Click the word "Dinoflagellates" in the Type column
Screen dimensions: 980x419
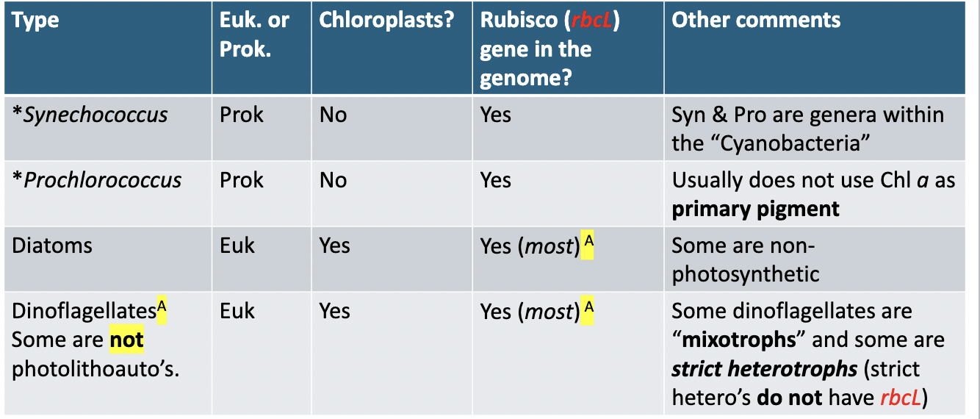(84, 311)
